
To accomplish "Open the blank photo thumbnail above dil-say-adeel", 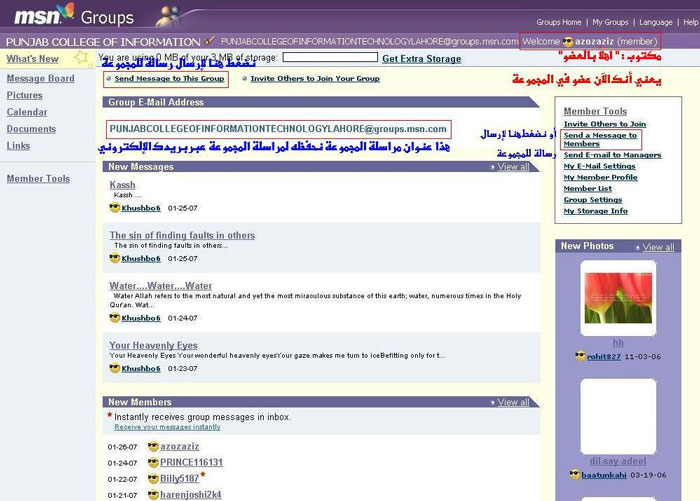I will [x=618, y=417].
